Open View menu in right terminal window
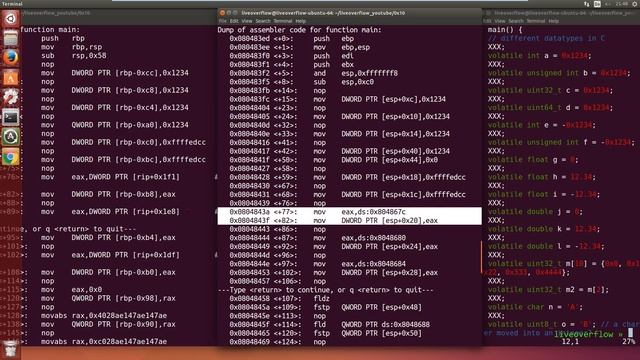 [500, 21]
